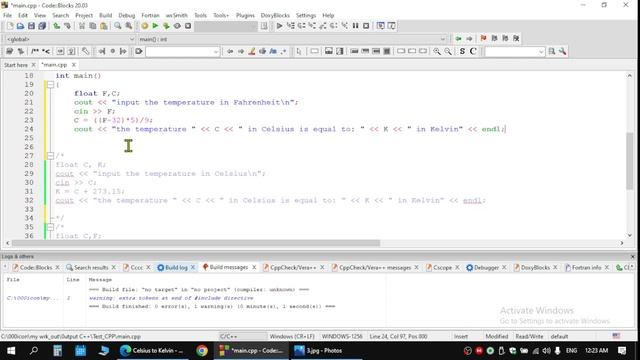The width and height of the screenshot is (640, 360).
Task: Pause the debugger
Action: point(355,26)
